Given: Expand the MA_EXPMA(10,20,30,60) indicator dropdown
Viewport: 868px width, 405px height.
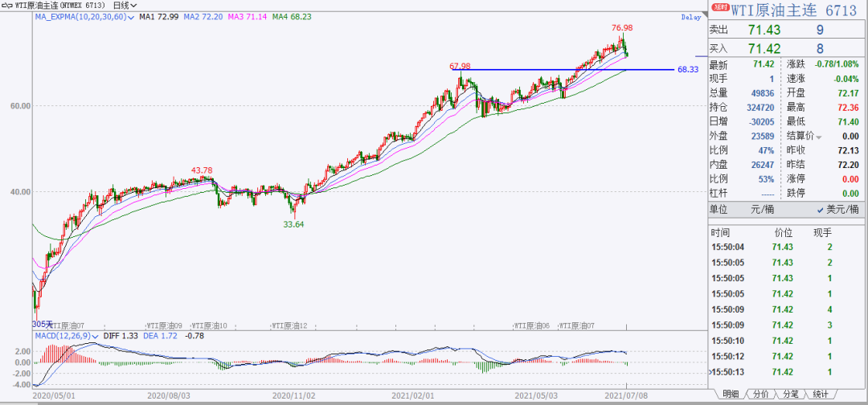Looking at the screenshot, I should click(x=132, y=17).
